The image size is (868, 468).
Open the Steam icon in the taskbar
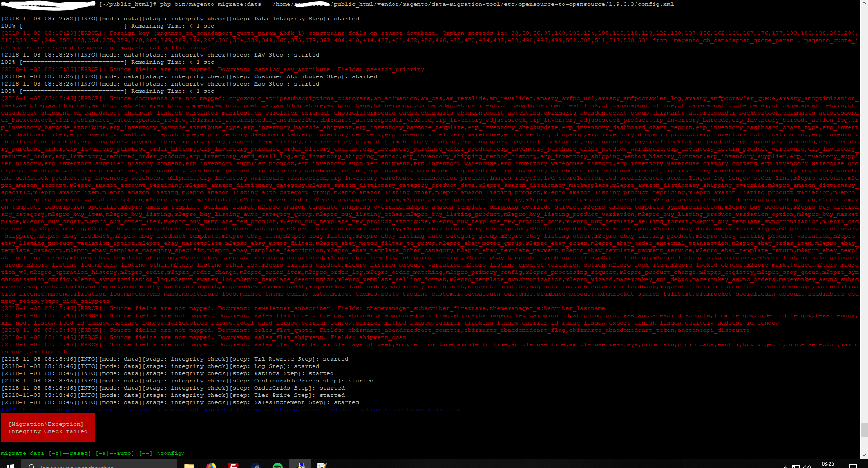point(256,465)
